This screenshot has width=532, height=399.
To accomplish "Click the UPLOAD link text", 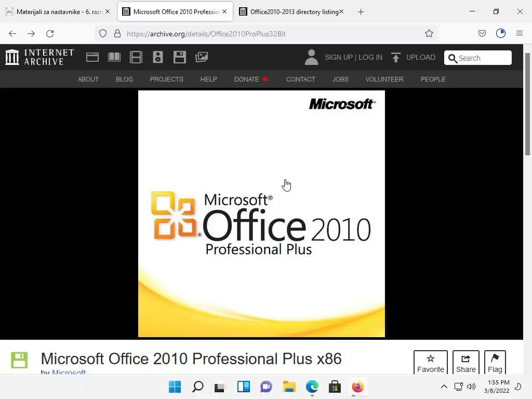I will coord(421,57).
